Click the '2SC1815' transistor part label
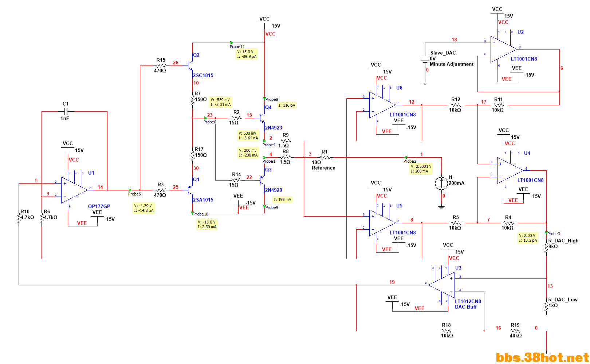The width and height of the screenshot is (590, 364). click(x=203, y=75)
